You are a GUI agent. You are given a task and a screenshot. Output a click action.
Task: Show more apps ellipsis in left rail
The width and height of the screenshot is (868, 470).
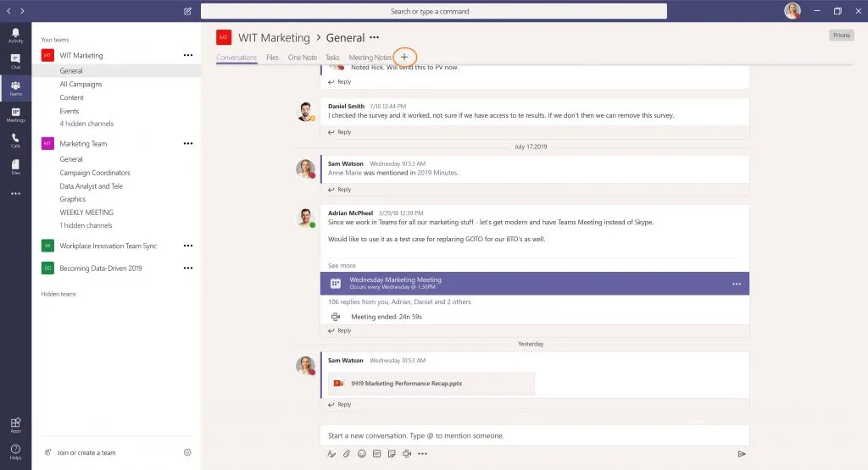pyautogui.click(x=15, y=194)
